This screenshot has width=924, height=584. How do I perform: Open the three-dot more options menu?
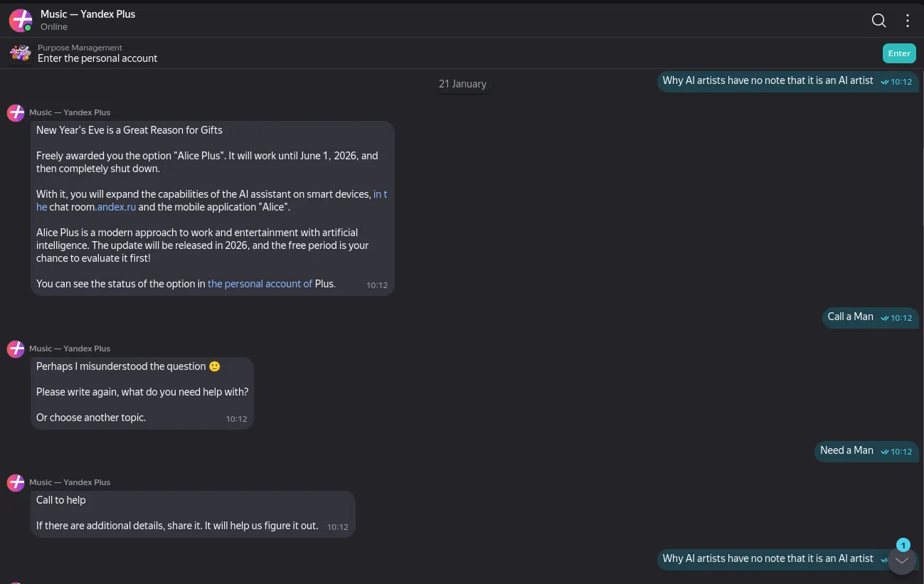pyautogui.click(x=908, y=21)
